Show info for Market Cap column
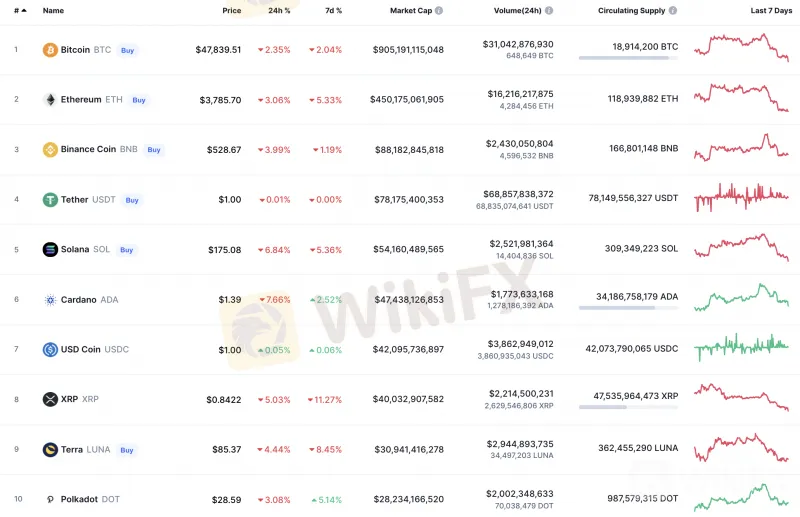Image resolution: width=800 pixels, height=517 pixels. [x=439, y=11]
